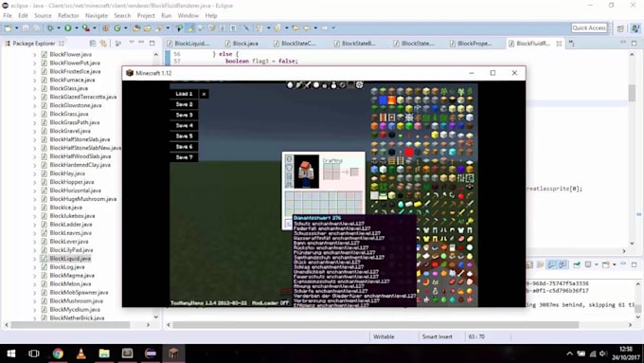Click the crafting output slot in inventory
The image size is (644, 363).
point(354,172)
